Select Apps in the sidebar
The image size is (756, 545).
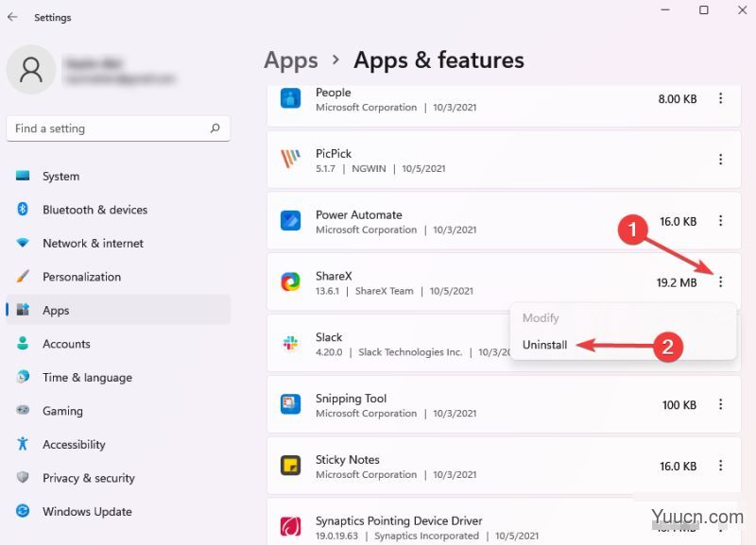tap(118, 310)
